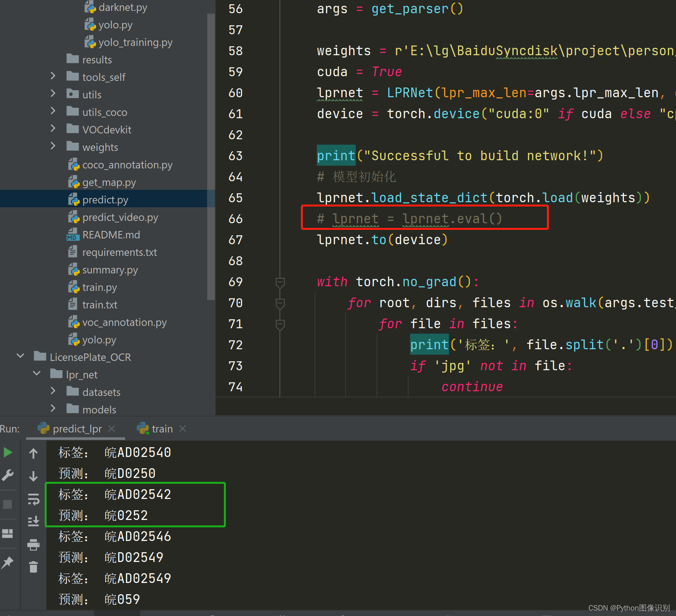Expand the tools_self folder

53,76
